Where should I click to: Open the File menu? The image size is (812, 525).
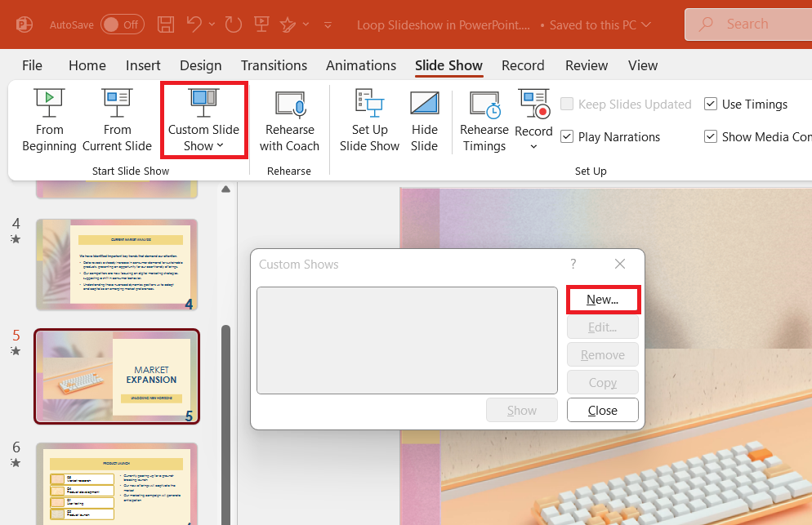(32, 65)
